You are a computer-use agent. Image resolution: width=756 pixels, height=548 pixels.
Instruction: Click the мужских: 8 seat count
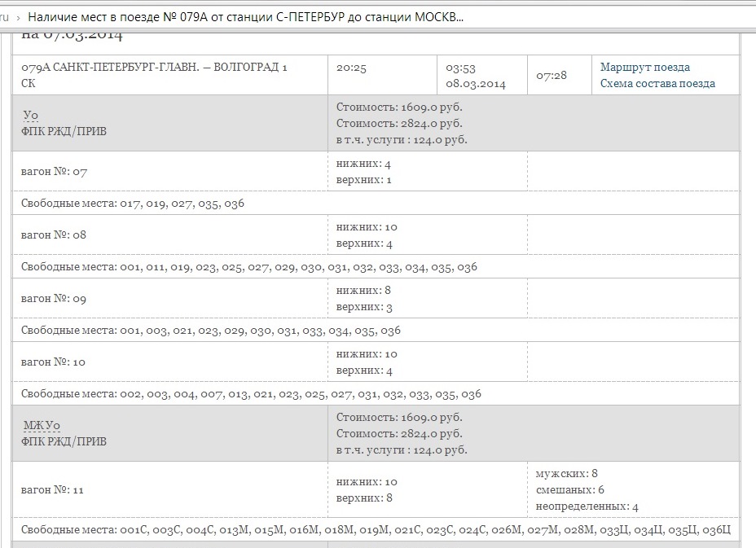567,473
